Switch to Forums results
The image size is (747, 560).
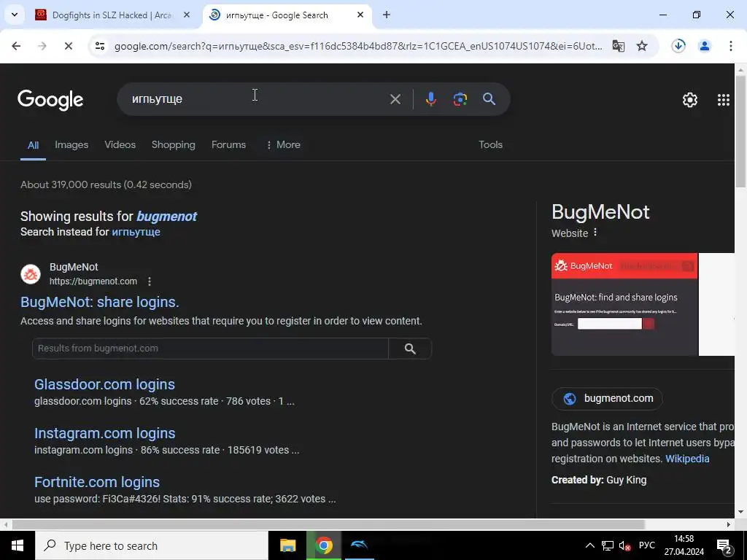coord(228,145)
